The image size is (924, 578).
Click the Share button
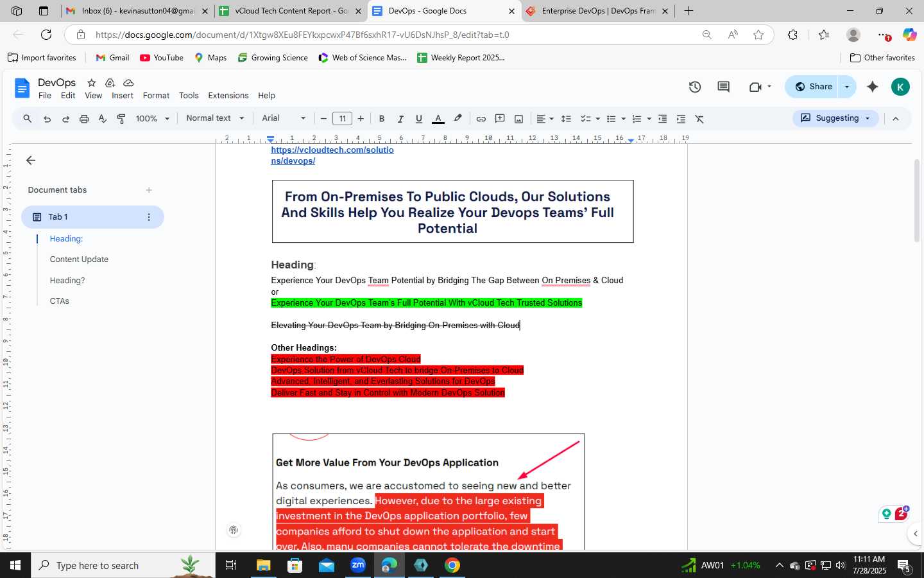(812, 87)
